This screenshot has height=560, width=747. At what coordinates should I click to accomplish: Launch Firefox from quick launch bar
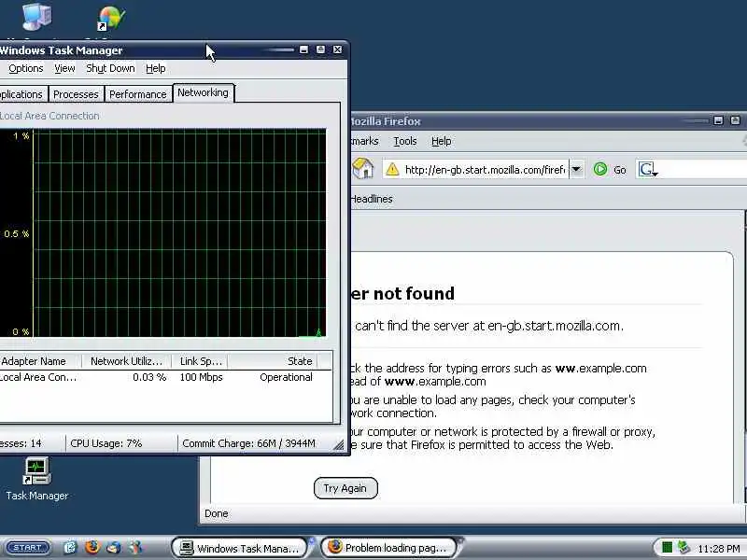click(92, 547)
